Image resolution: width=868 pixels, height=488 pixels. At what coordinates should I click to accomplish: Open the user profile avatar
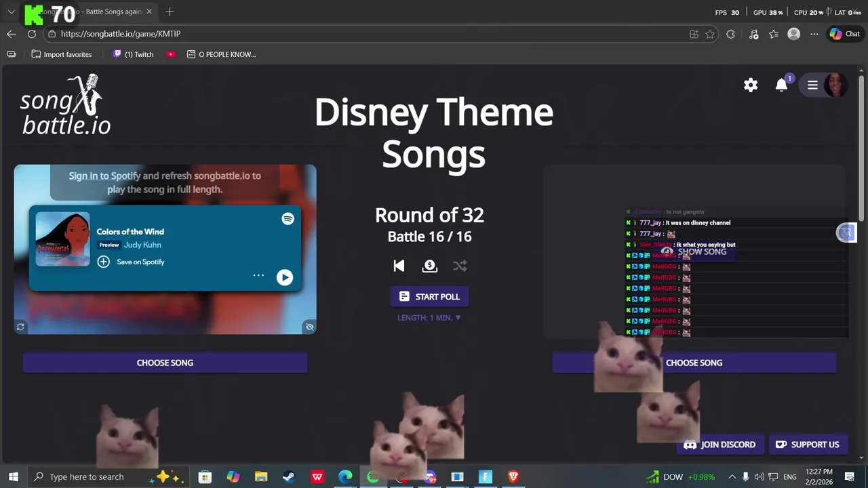(x=835, y=85)
